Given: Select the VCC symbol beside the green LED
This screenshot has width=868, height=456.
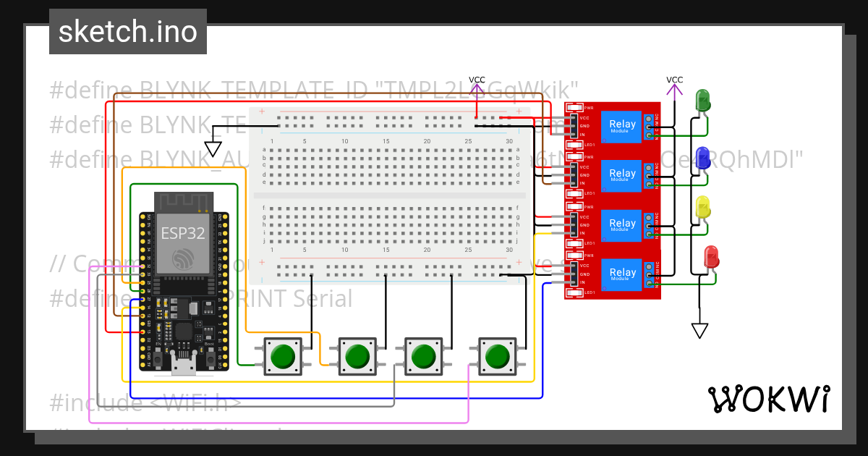Looking at the screenshot, I should pos(674,86).
